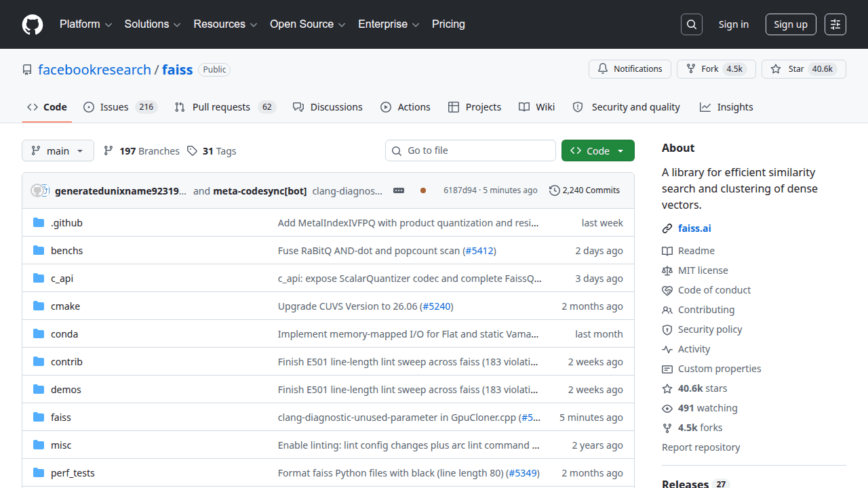Open commit hash 6187d94

click(x=460, y=190)
